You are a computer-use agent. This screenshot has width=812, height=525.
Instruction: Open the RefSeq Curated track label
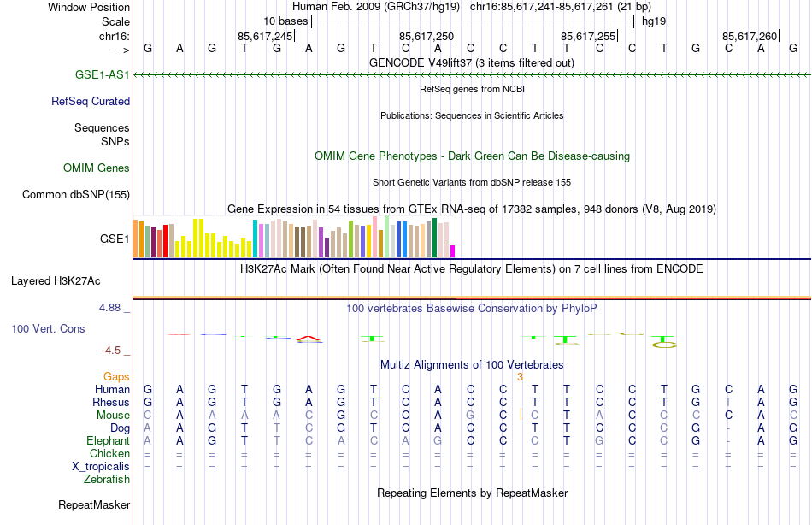coord(90,101)
